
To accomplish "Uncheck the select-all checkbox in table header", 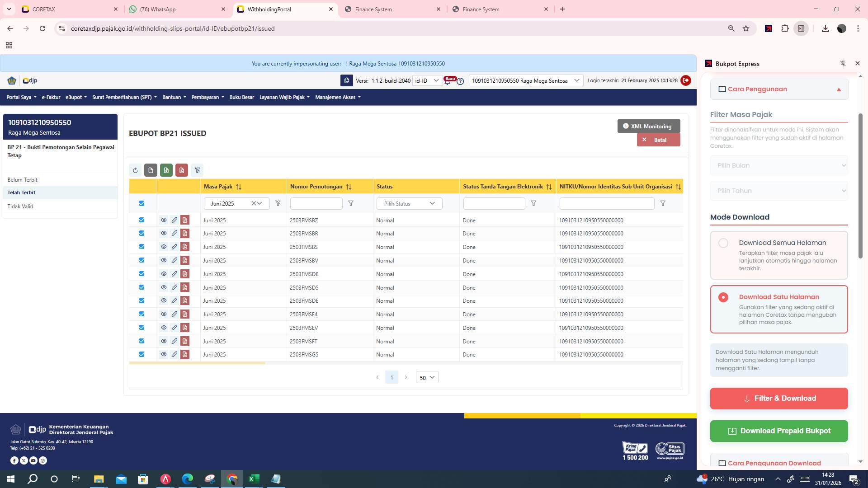I will (142, 203).
